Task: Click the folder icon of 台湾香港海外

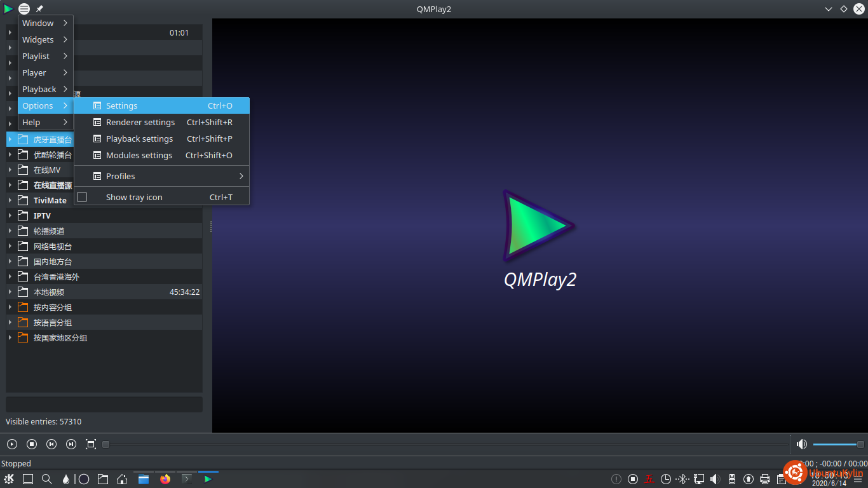Action: (23, 276)
